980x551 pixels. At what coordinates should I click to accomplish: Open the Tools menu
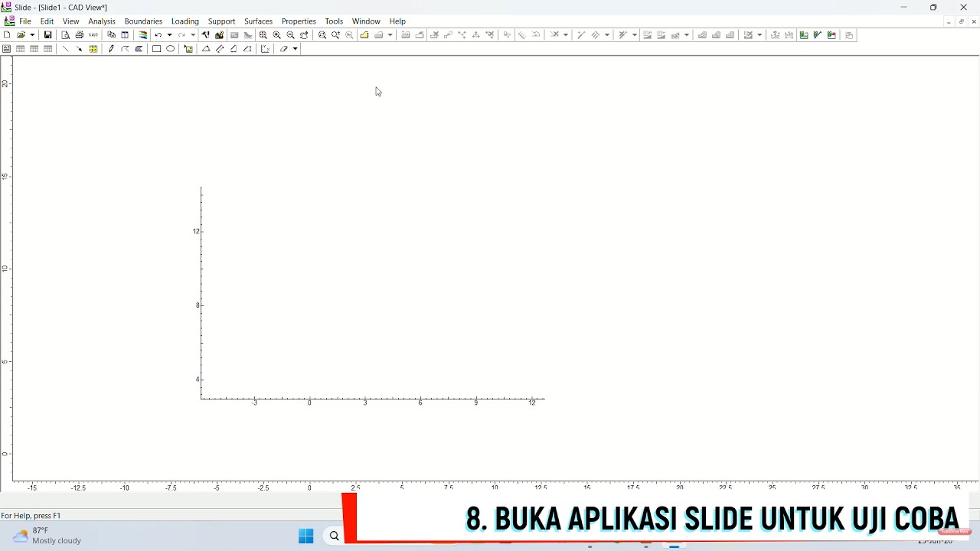pos(334,21)
